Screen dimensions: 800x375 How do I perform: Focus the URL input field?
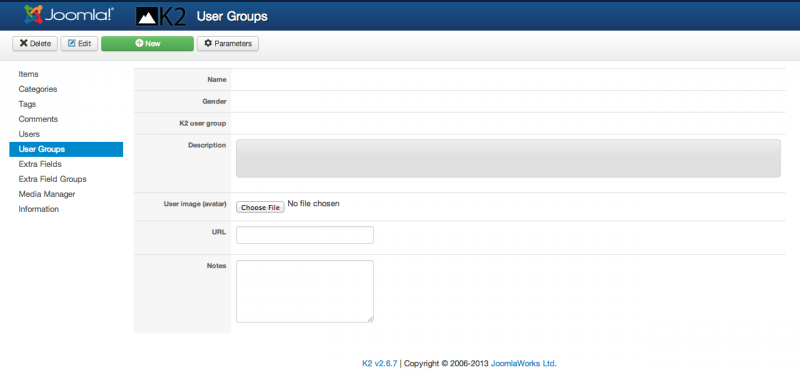(x=305, y=235)
